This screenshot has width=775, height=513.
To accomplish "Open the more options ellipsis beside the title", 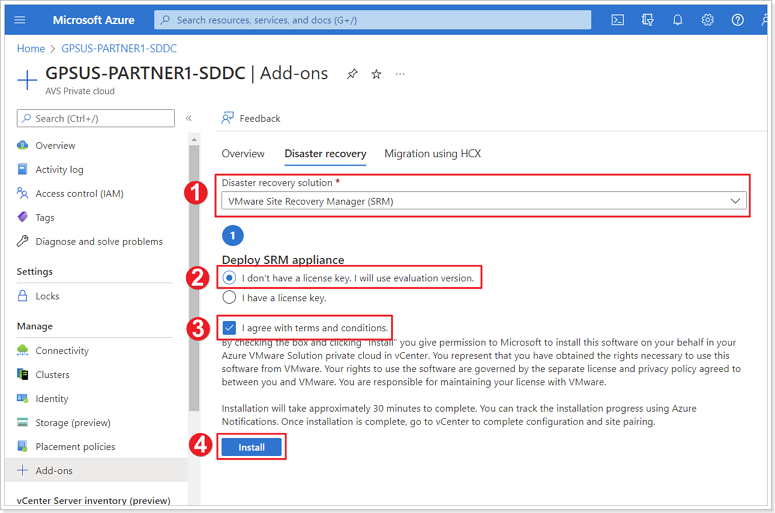I will (400, 74).
